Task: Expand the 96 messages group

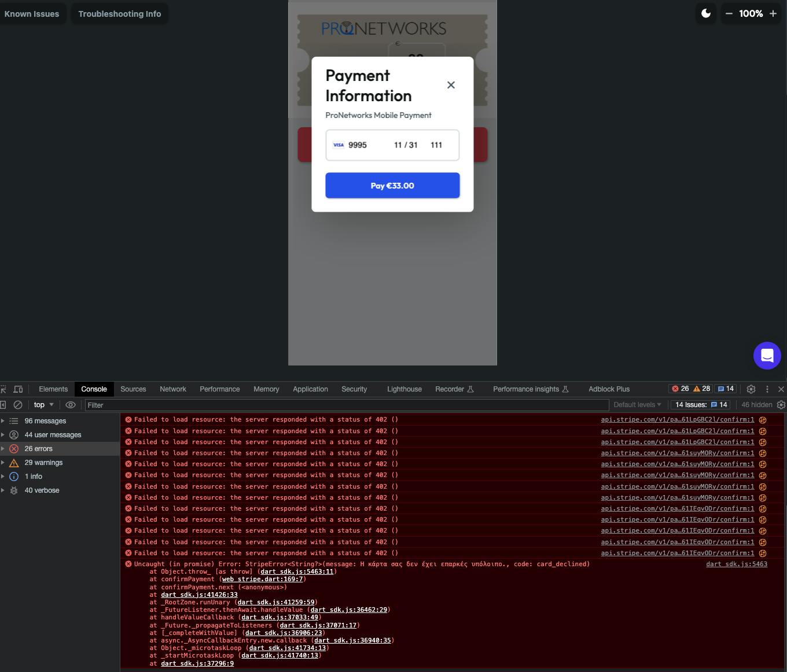Action: pos(3,421)
